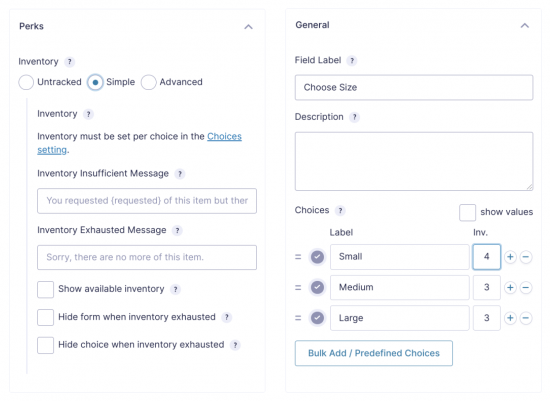The height and width of the screenshot is (401, 550).
Task: Grab the drag handle of the Medium choice
Action: (x=298, y=288)
